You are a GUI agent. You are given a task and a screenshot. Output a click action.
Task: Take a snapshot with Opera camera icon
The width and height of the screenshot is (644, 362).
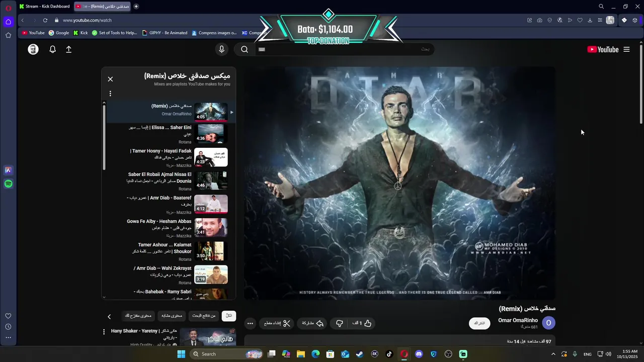(x=539, y=20)
